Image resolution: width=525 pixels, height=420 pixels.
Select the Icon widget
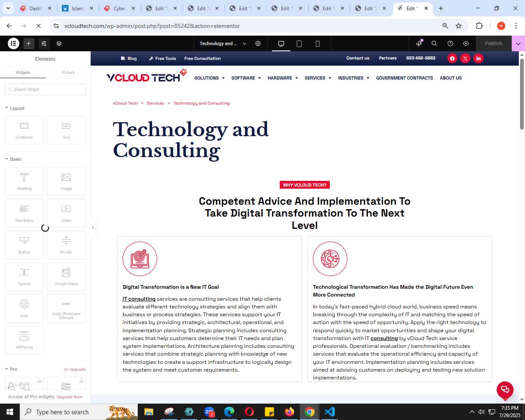click(24, 308)
